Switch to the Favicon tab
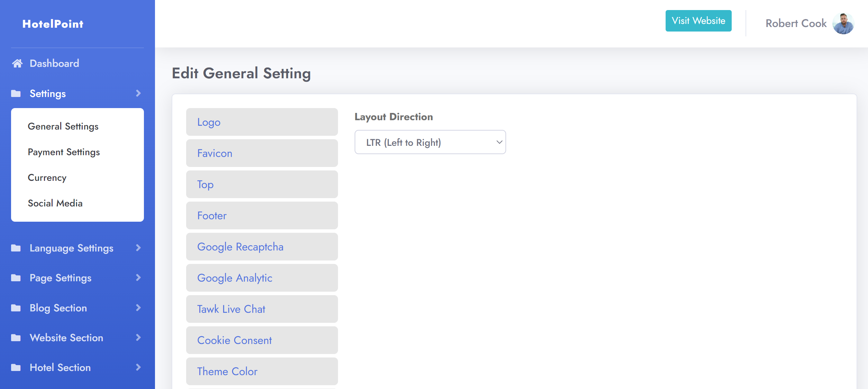 [262, 153]
